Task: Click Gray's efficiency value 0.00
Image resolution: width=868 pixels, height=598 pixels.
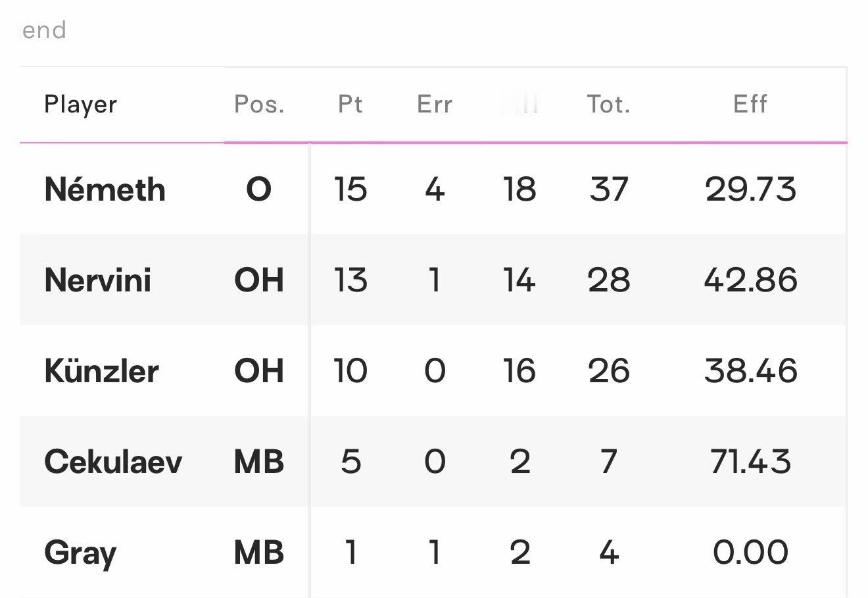Action: [750, 553]
